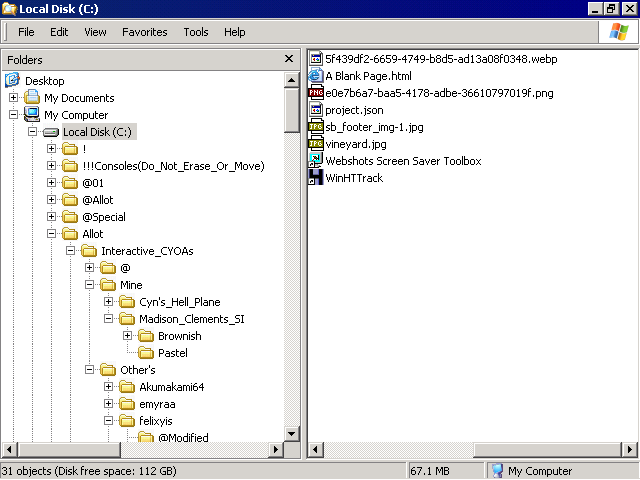Image resolution: width=640 pixels, height=480 pixels.
Task: Collapse the Madison_Clements_SI folder node
Action: [x=108, y=318]
